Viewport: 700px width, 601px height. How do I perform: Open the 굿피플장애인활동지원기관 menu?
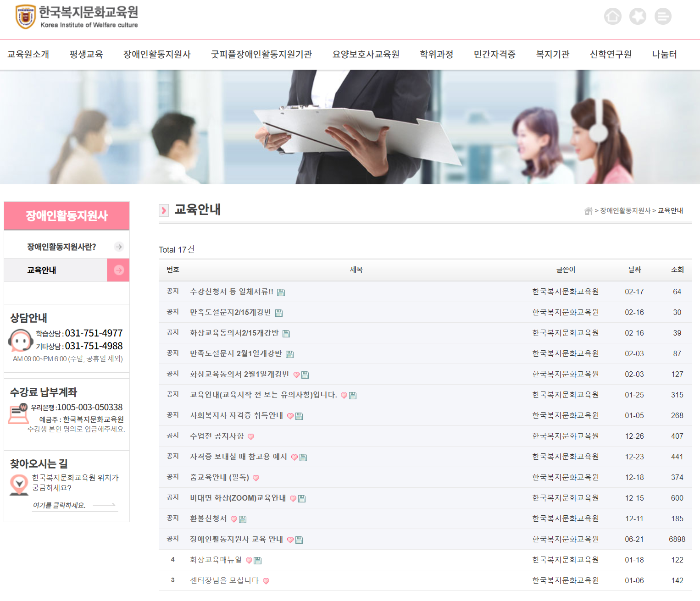click(261, 55)
